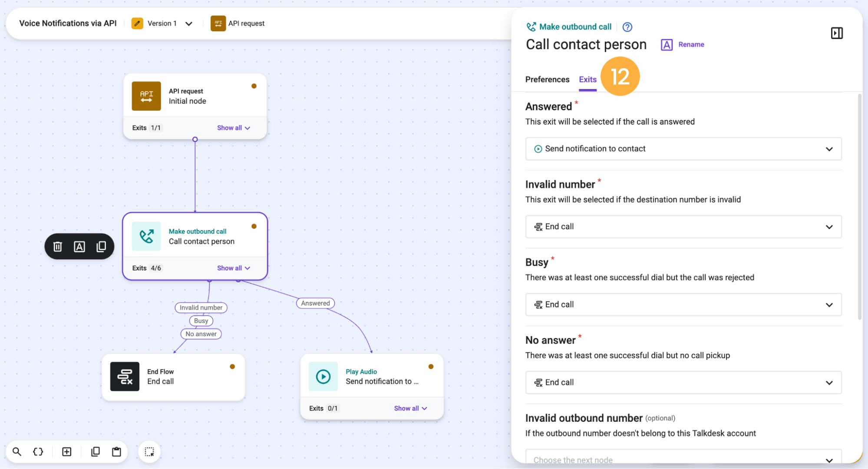Open the No answer exit dropdown
This screenshot has width=868, height=469.
coord(683,383)
